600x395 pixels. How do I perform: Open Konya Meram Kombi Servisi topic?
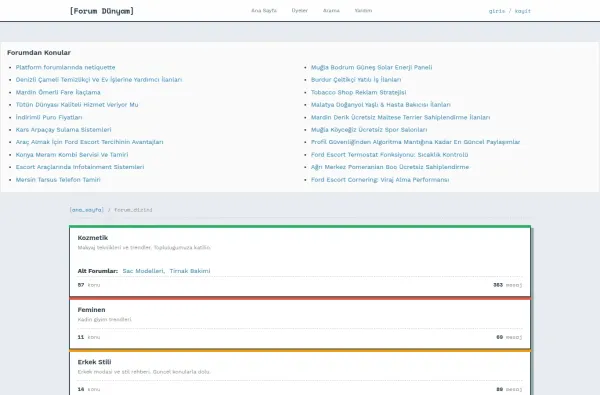pyautogui.click(x=72, y=155)
